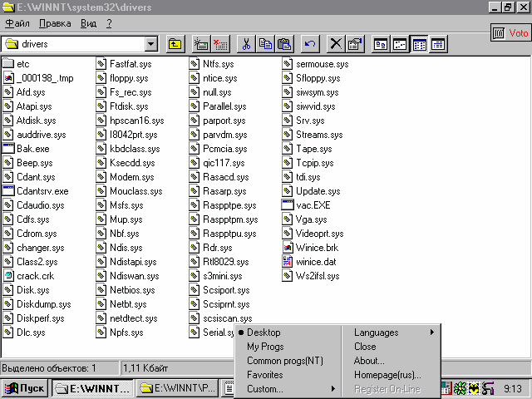This screenshot has height=399, width=532.
Task: Click the Copy toolbar icon
Action: pos(265,44)
